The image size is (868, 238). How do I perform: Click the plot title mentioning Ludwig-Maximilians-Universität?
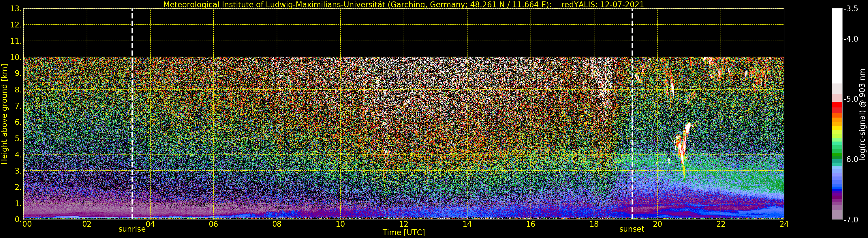click(403, 4)
